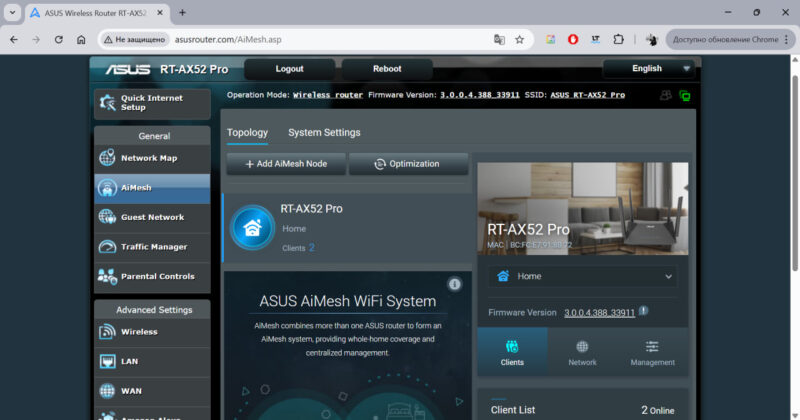Click the RT-AX52 Pro home node icon

(x=252, y=228)
